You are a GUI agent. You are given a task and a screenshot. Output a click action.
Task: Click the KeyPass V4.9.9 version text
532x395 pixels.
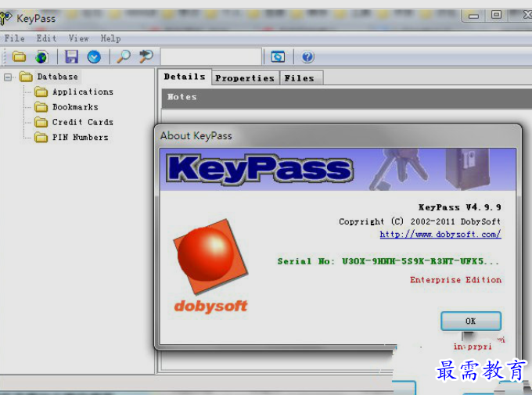460,207
